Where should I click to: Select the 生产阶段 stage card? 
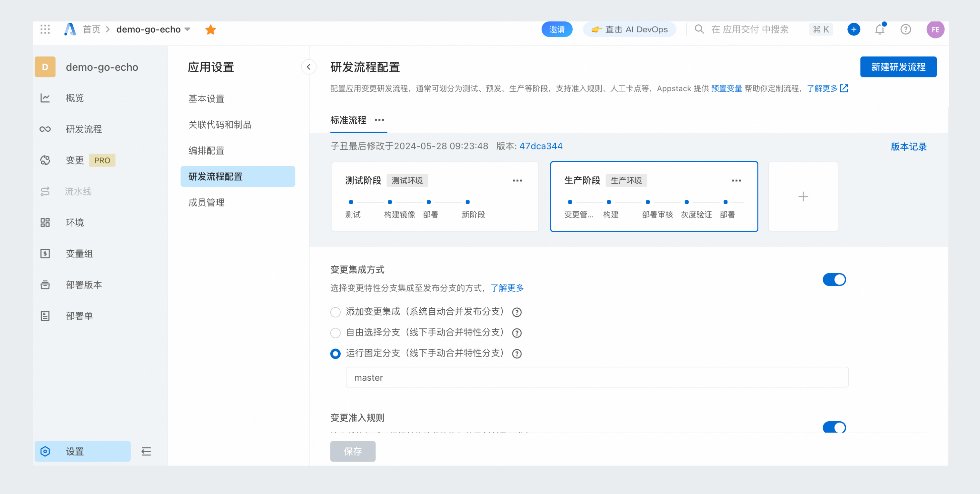654,196
